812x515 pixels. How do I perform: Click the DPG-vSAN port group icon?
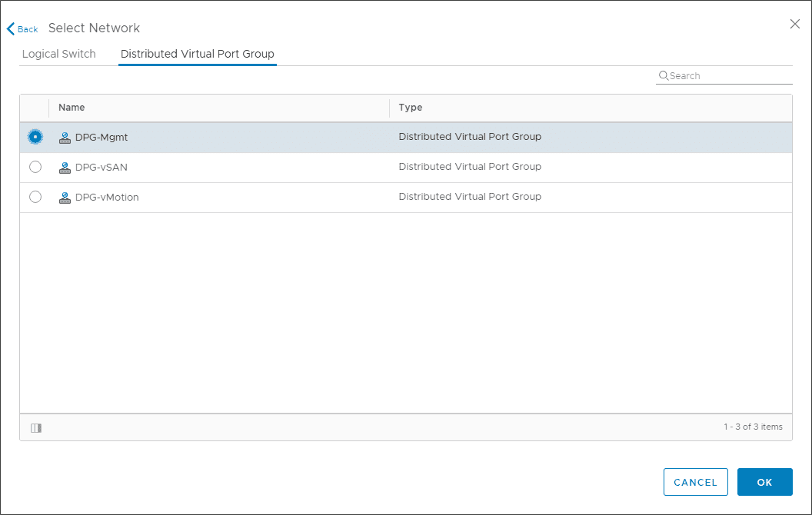point(65,167)
